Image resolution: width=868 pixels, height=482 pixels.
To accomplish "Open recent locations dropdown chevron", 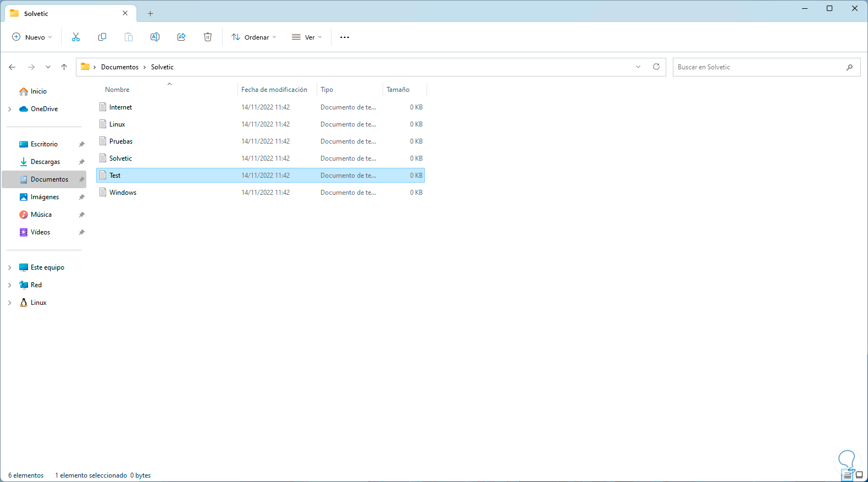I will point(48,67).
